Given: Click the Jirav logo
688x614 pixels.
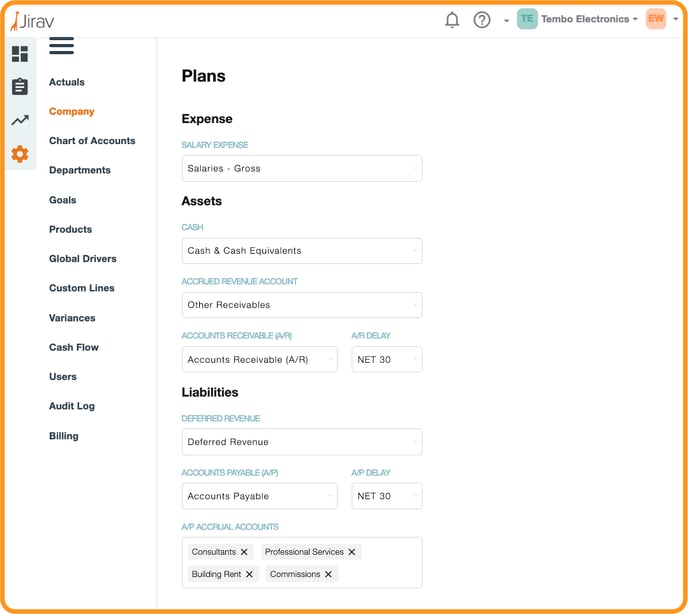Looking at the screenshot, I should tap(32, 21).
